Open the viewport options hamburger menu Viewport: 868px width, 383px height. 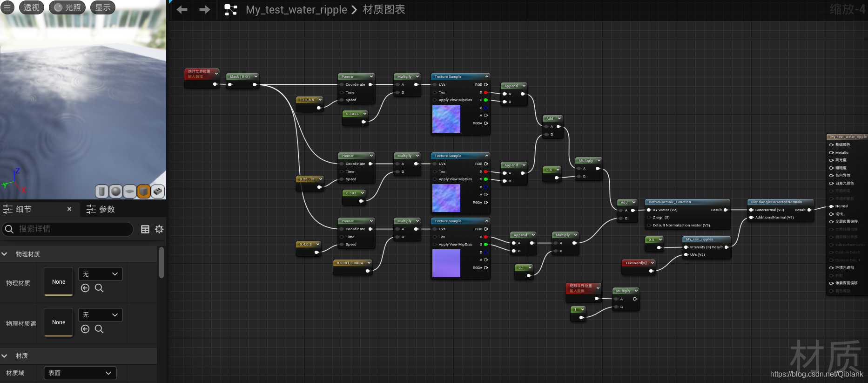pyautogui.click(x=7, y=7)
